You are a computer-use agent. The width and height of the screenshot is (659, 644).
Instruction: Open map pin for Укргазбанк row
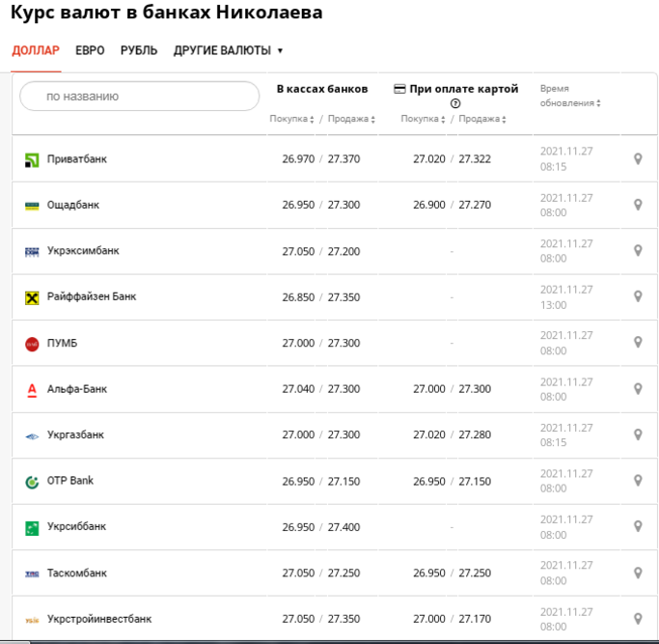[x=638, y=434]
